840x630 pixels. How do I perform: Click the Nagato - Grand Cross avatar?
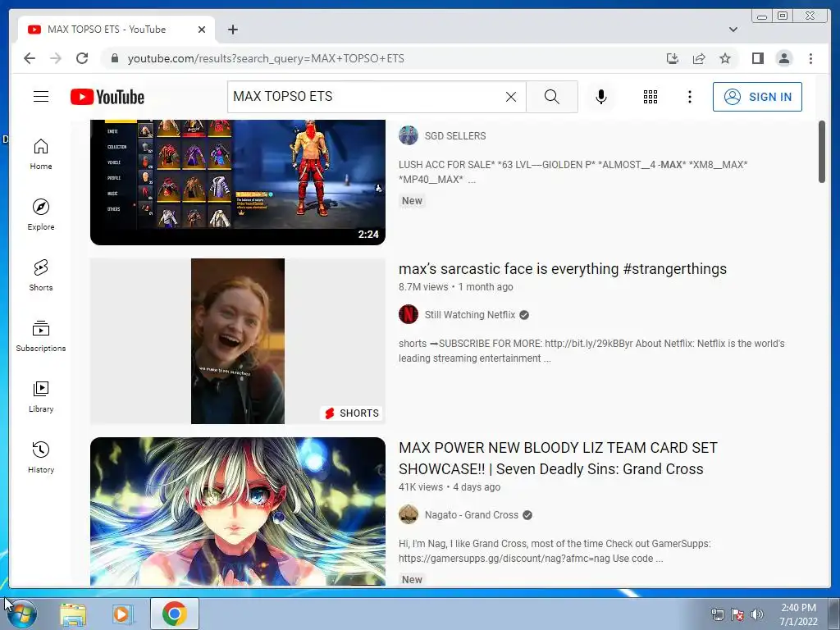(x=409, y=515)
